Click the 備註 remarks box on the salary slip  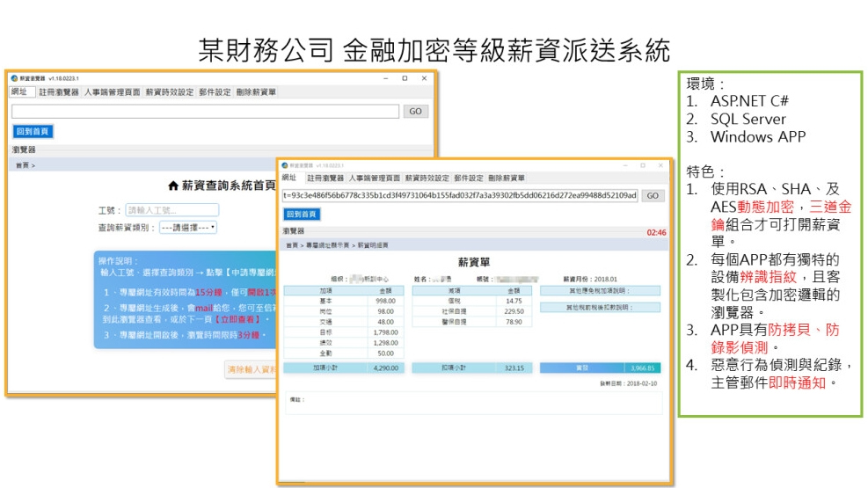tap(475, 404)
